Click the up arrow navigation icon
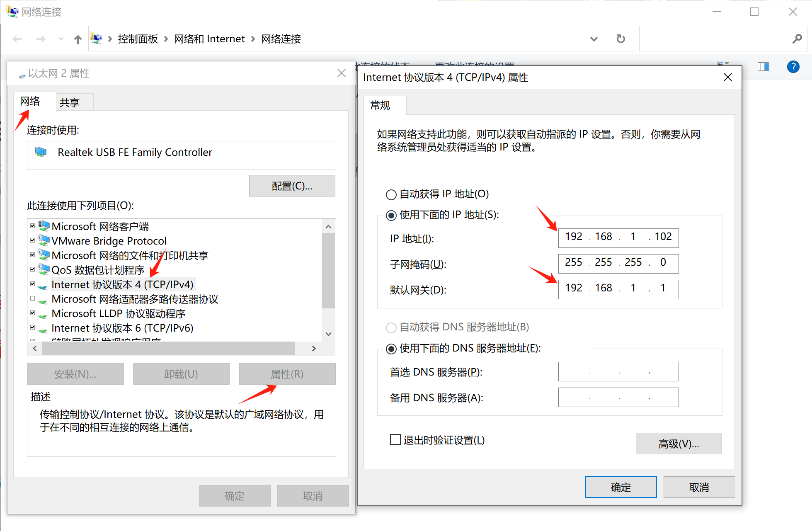 (78, 39)
